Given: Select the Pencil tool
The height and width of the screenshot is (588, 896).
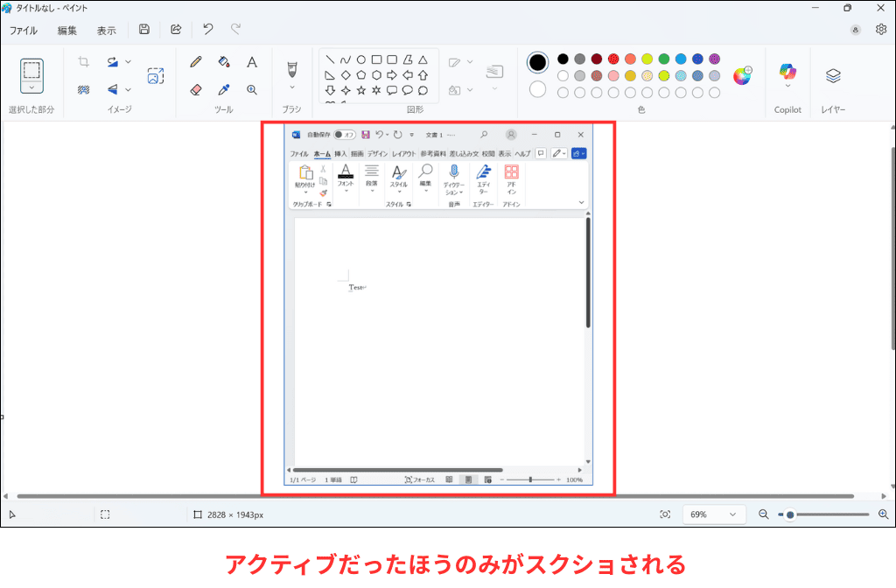Looking at the screenshot, I should point(196,62).
